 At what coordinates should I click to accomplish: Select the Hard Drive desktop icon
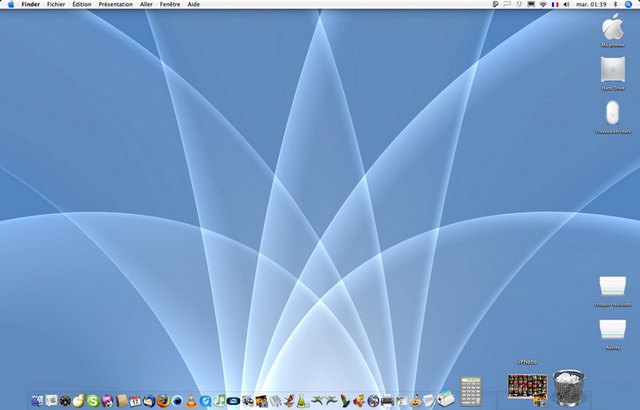pyautogui.click(x=613, y=70)
